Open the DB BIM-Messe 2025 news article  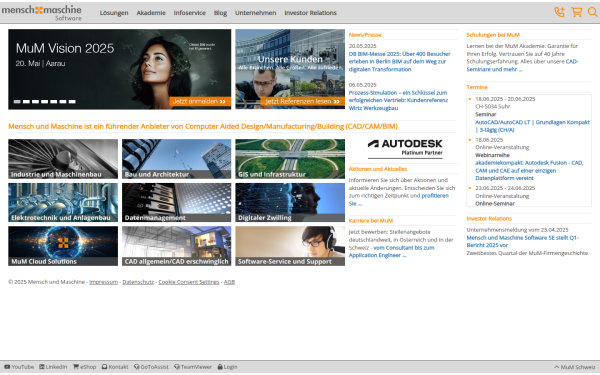(x=399, y=62)
